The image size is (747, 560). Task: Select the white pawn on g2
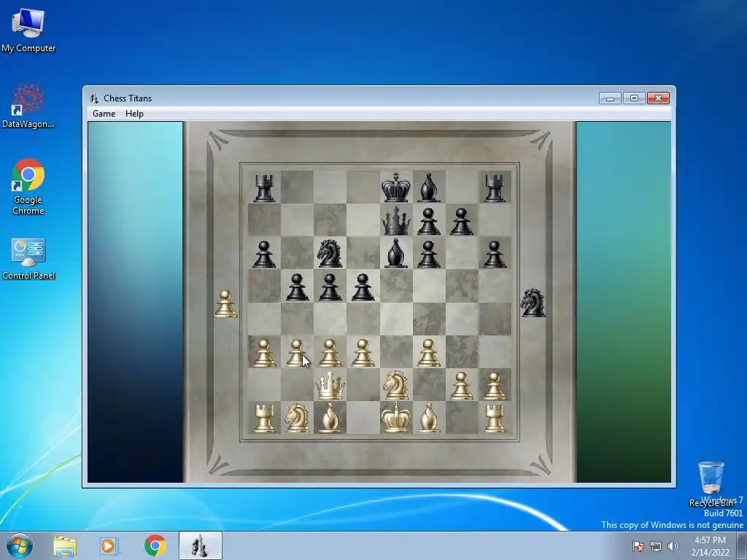[462, 386]
